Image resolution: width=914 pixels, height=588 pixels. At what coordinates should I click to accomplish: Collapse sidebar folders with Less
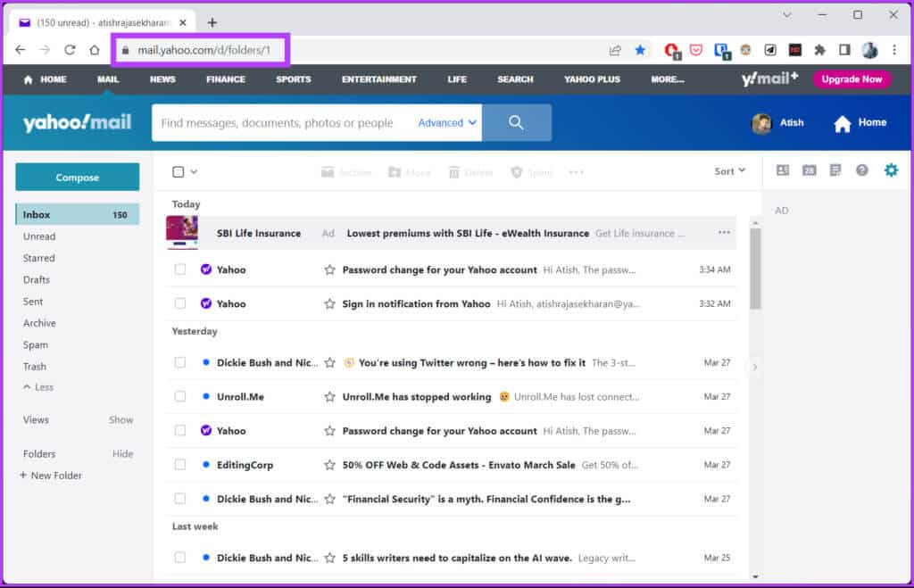(x=38, y=387)
